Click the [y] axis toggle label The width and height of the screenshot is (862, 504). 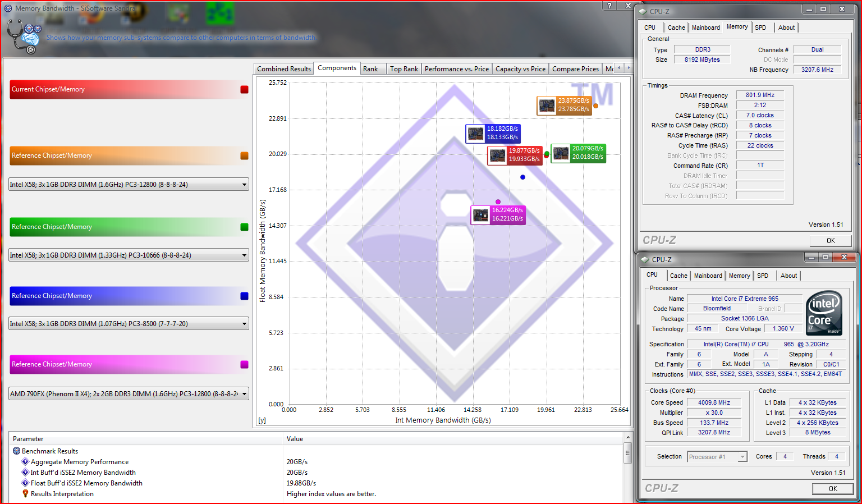[x=262, y=420]
